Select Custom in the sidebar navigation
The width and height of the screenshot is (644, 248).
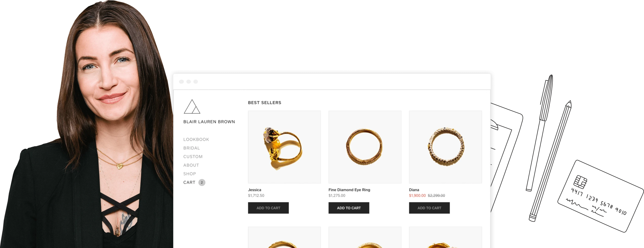[x=193, y=157]
